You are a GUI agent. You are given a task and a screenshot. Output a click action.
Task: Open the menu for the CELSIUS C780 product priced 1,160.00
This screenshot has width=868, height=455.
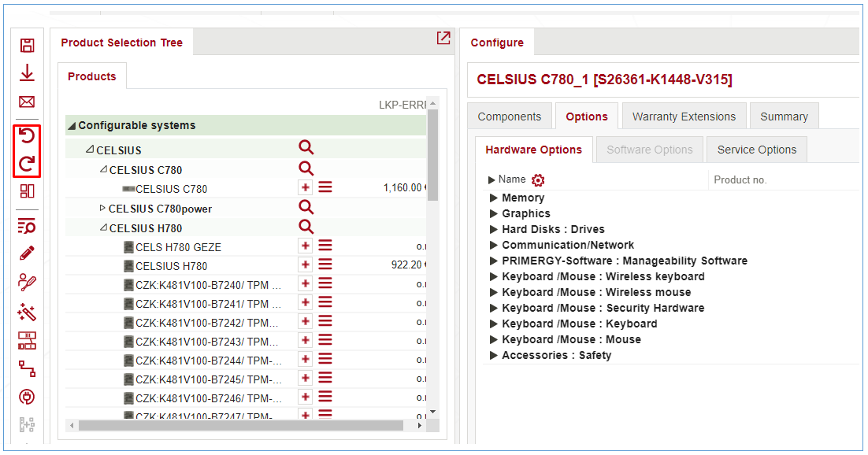click(325, 187)
